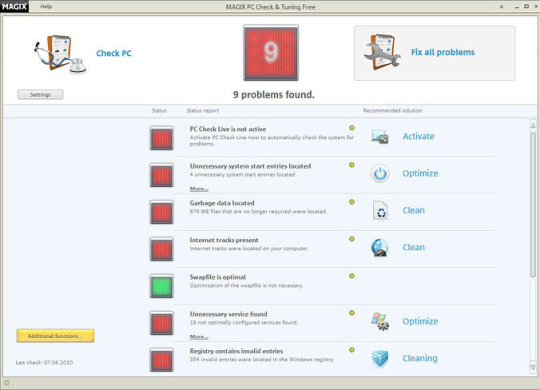Screen dimensions: 540x390
Task: Click the MAGIX logo
Action: [14, 6]
